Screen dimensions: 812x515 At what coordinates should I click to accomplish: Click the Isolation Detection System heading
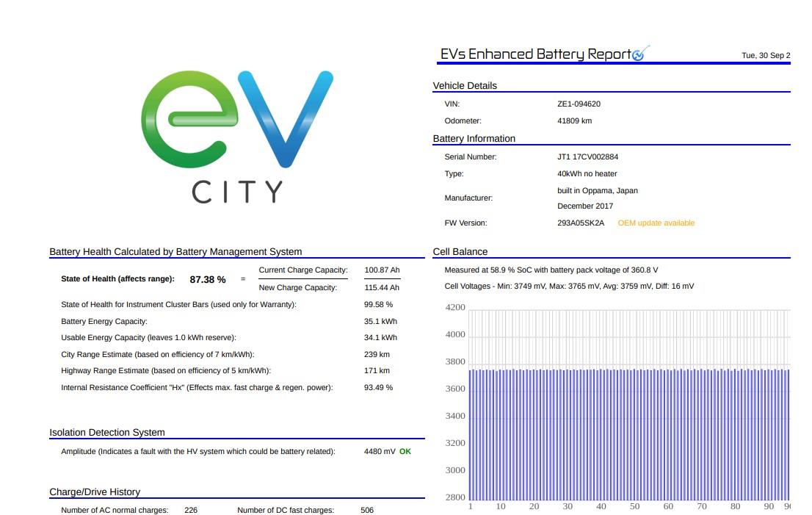tap(107, 433)
